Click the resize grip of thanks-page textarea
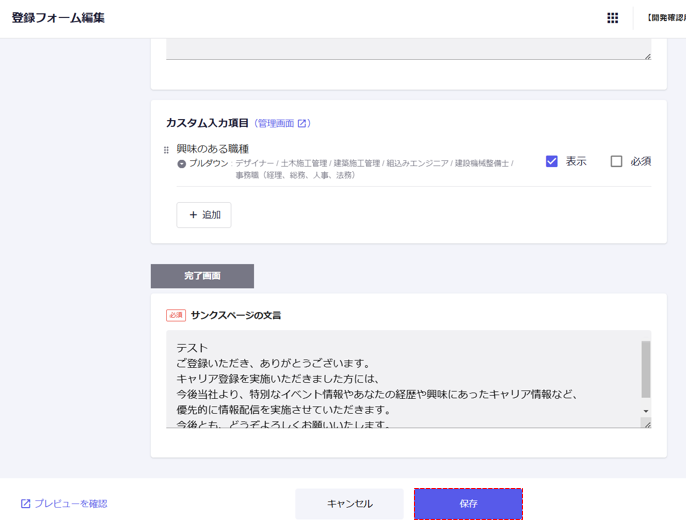 [647, 424]
